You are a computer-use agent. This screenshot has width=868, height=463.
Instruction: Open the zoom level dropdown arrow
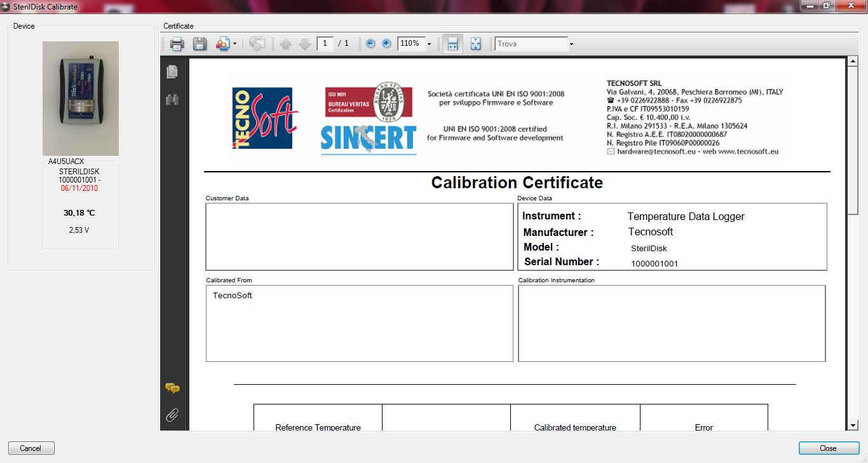coord(429,44)
